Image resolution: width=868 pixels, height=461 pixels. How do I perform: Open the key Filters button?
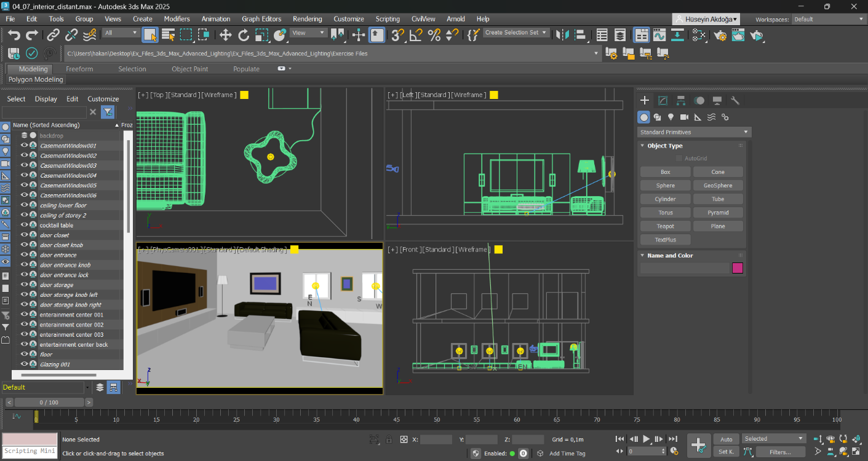pos(780,452)
